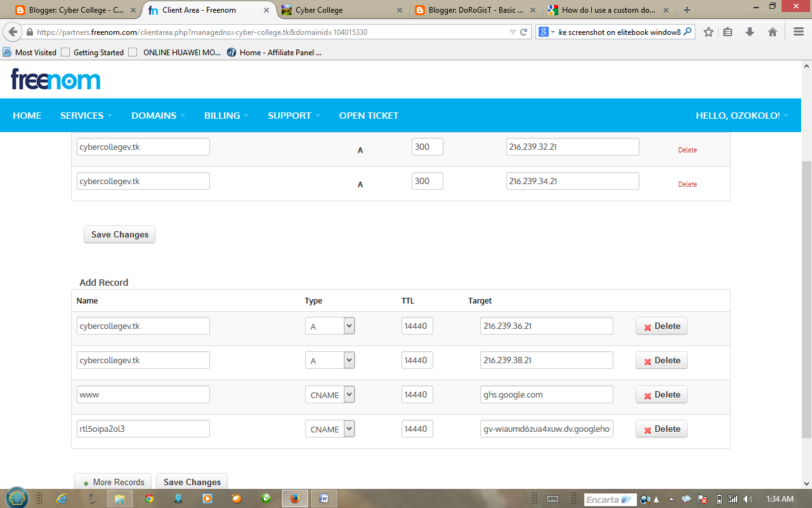Image resolution: width=812 pixels, height=508 pixels.
Task: Expand the SUPPORT menu
Action: click(294, 116)
